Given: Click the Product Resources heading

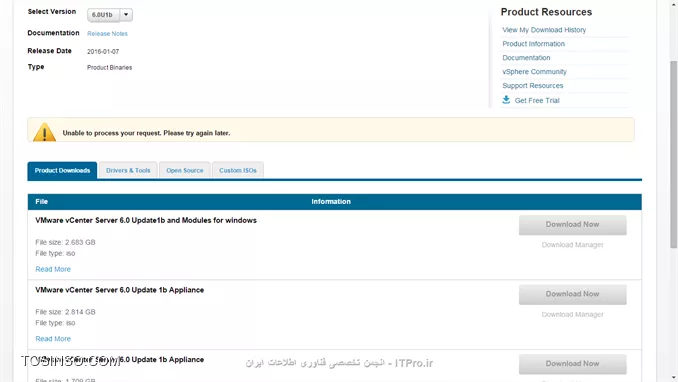Looking at the screenshot, I should tap(546, 12).
